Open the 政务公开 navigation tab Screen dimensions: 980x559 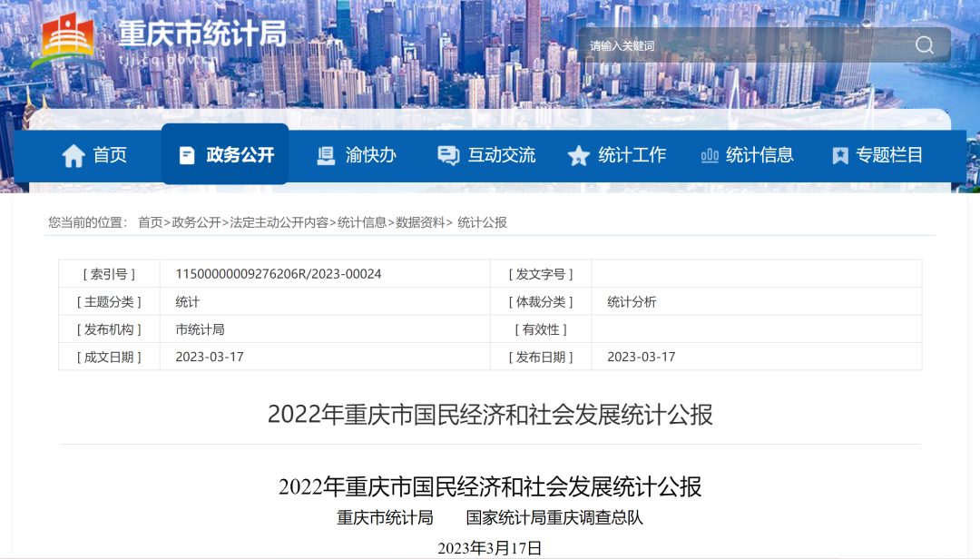(226, 154)
